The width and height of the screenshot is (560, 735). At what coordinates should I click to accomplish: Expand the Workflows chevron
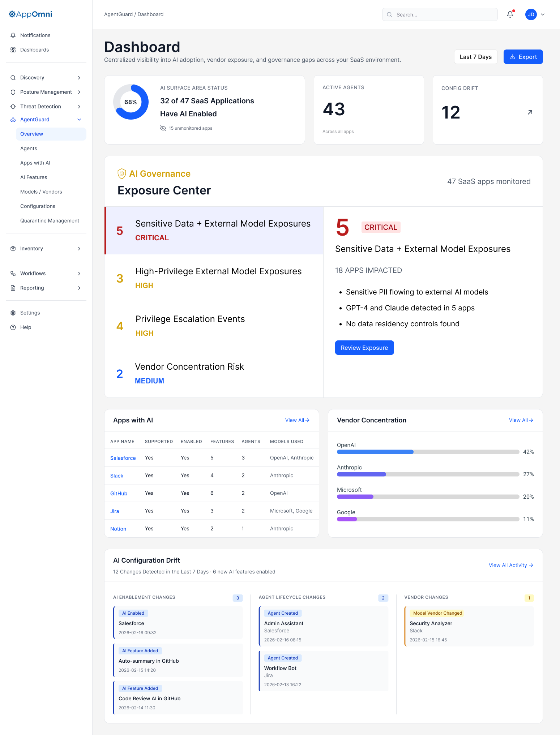click(79, 274)
